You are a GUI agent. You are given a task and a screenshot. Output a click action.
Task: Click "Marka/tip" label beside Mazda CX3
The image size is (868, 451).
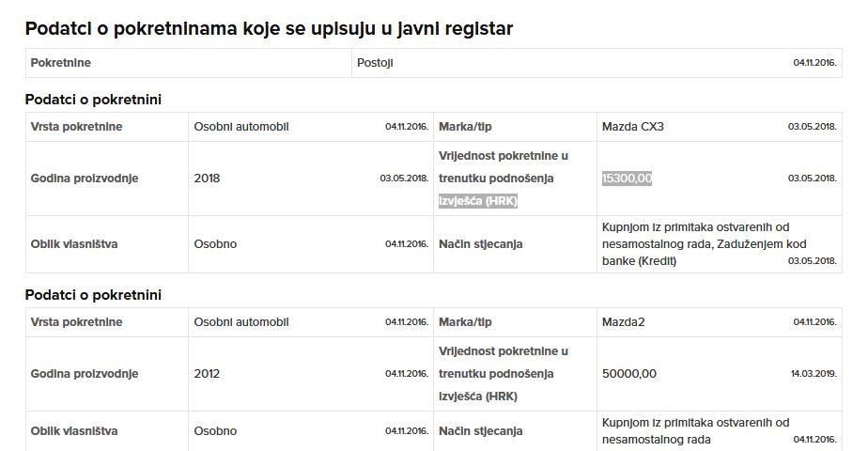tap(465, 127)
